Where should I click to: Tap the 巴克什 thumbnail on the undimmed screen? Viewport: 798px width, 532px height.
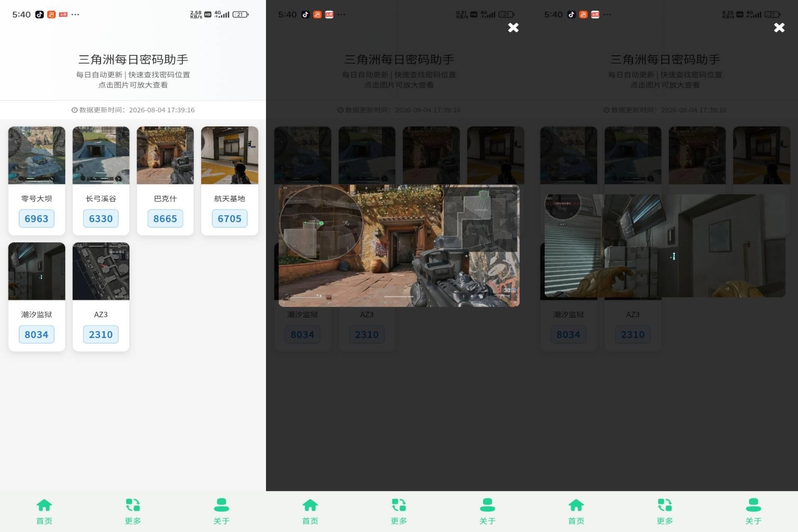click(x=165, y=155)
